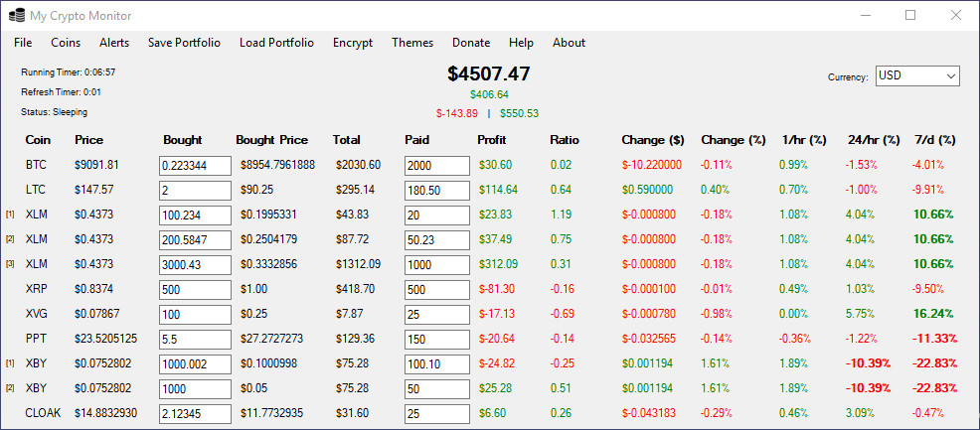Click the coin stack app icon in title bar
Image resolution: width=980 pixels, height=430 pixels.
(16, 16)
